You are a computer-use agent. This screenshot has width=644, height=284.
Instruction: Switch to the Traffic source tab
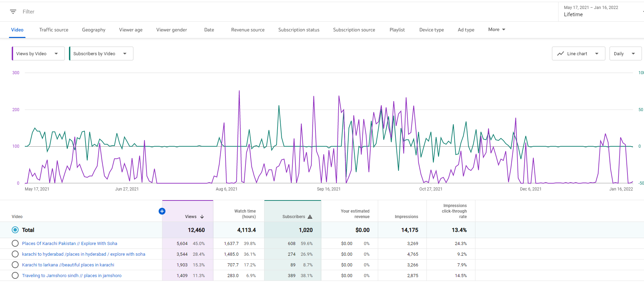tap(54, 30)
